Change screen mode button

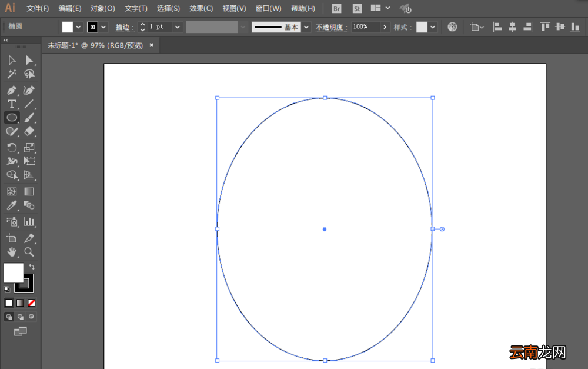[21, 331]
